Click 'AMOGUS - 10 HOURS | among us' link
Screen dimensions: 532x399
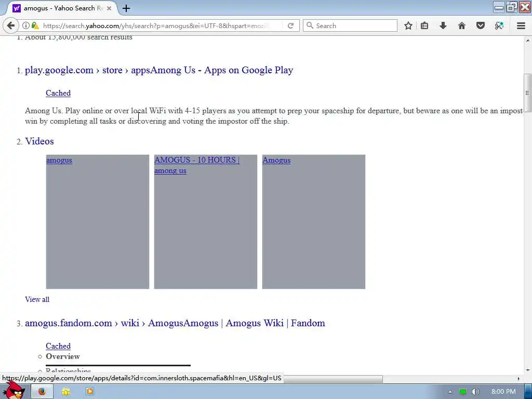(197, 165)
